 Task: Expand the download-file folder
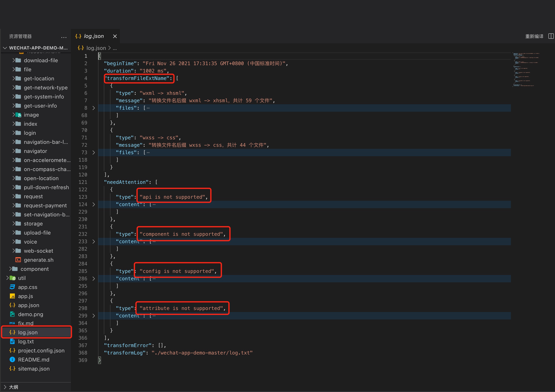click(14, 60)
